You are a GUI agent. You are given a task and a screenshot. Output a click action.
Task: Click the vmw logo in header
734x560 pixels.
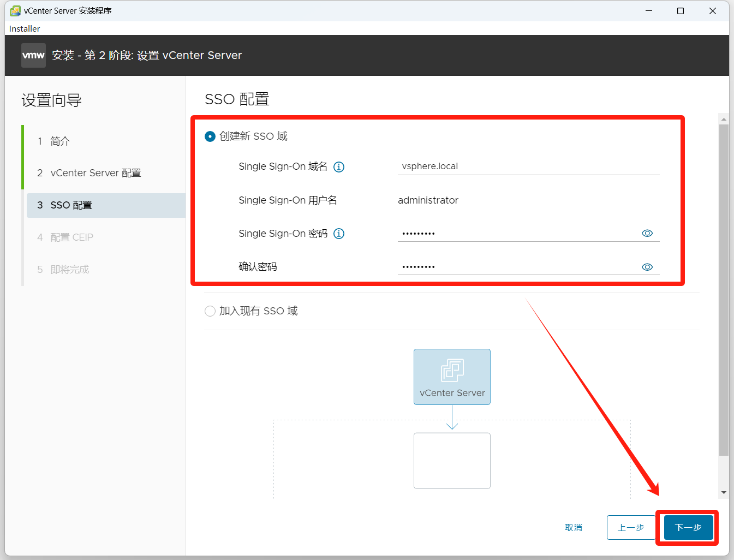click(33, 55)
